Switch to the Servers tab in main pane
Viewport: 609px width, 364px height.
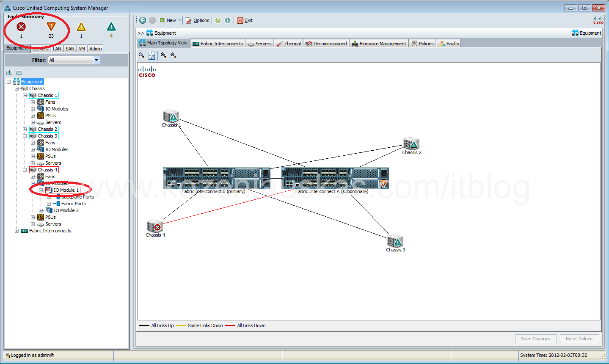tap(259, 44)
